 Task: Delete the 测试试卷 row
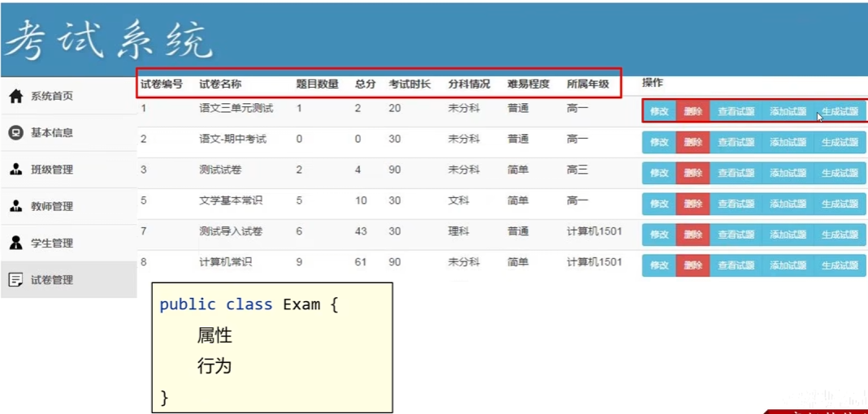(x=692, y=173)
